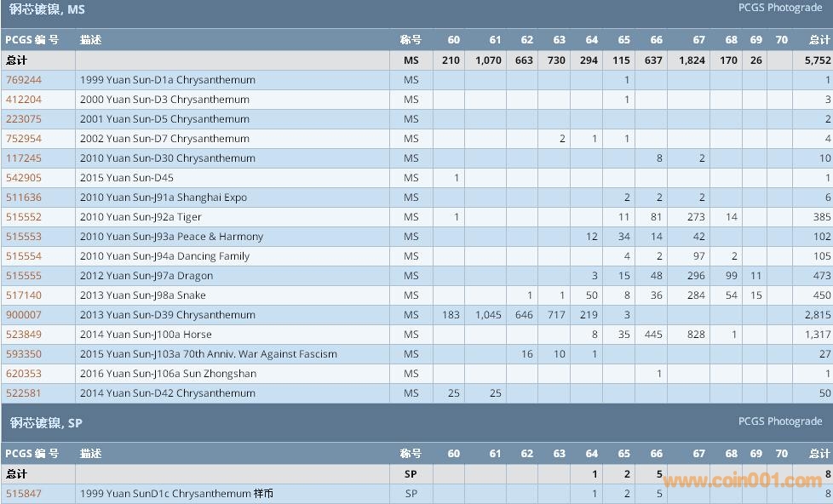Open PCGS number 593350 link
Screen dimensions: 833x504
tap(23, 354)
